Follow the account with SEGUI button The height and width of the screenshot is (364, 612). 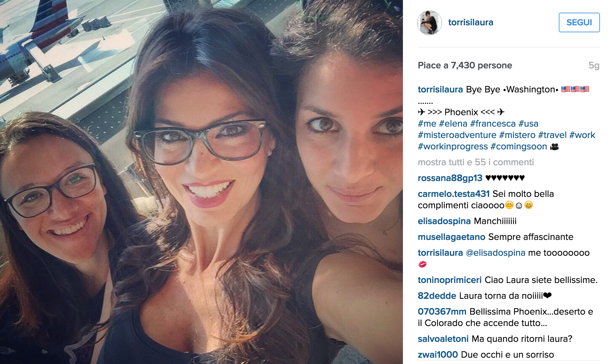point(579,22)
